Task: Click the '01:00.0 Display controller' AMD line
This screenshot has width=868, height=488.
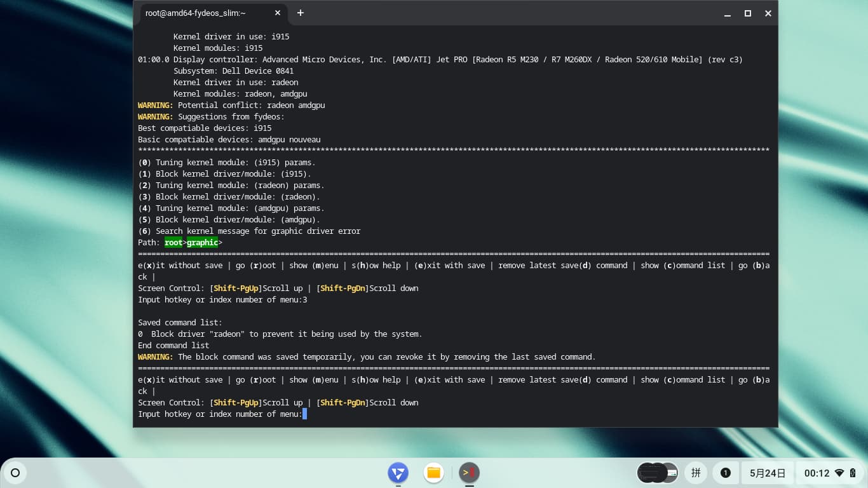Action: click(x=440, y=60)
